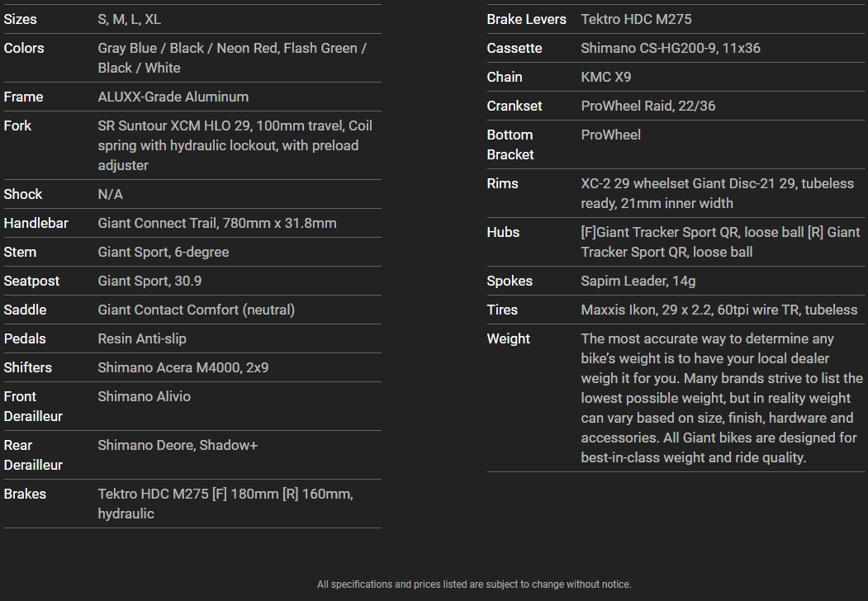This screenshot has height=601, width=868.
Task: Click the 'Shimano Alivio' front derailleur value
Action: pyautogui.click(x=144, y=396)
